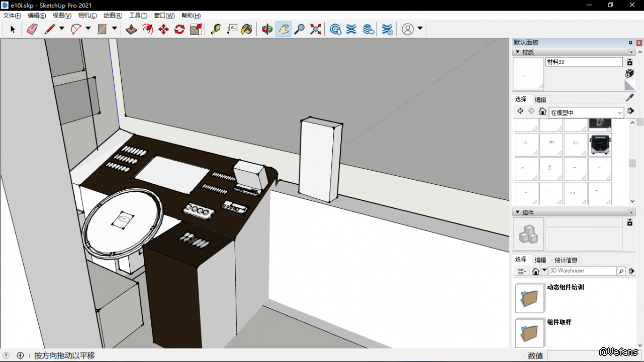644x362 pixels.
Task: Select the Tape Measure tool
Action: click(216, 29)
